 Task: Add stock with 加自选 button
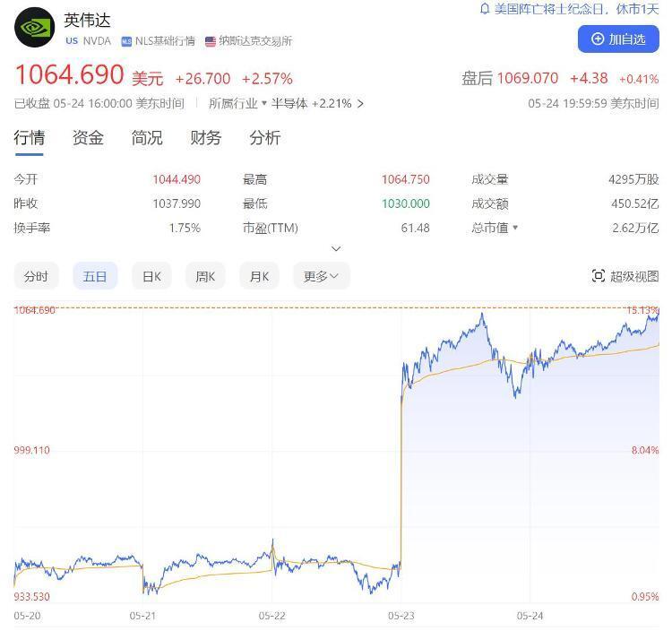coord(618,39)
